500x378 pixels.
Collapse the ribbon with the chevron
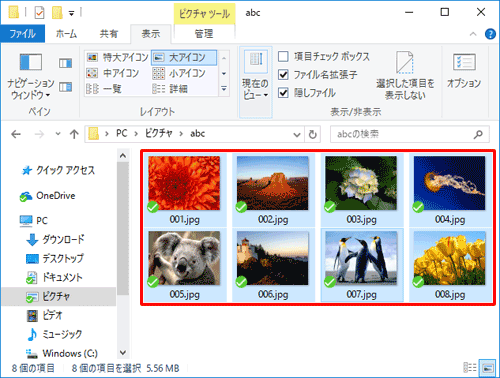point(473,34)
